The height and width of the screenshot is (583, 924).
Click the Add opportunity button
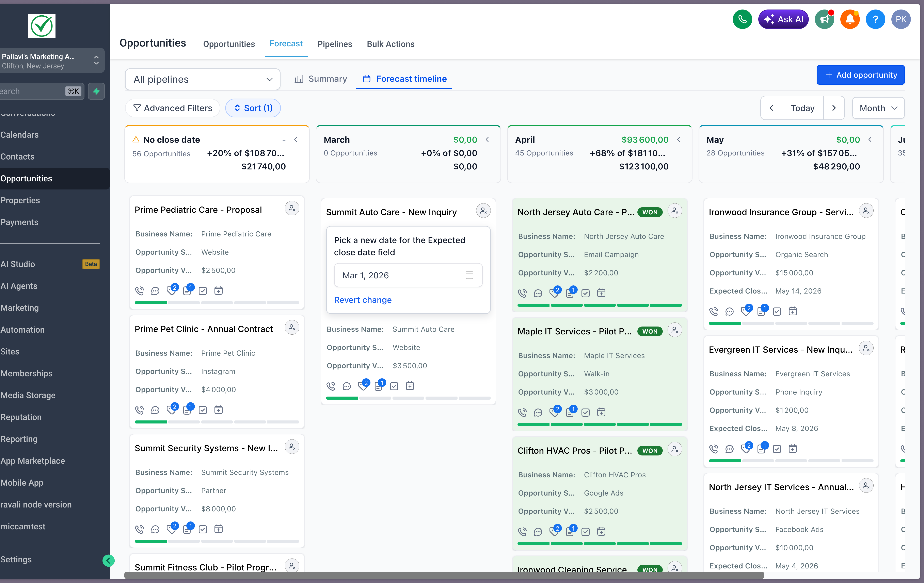pyautogui.click(x=860, y=75)
